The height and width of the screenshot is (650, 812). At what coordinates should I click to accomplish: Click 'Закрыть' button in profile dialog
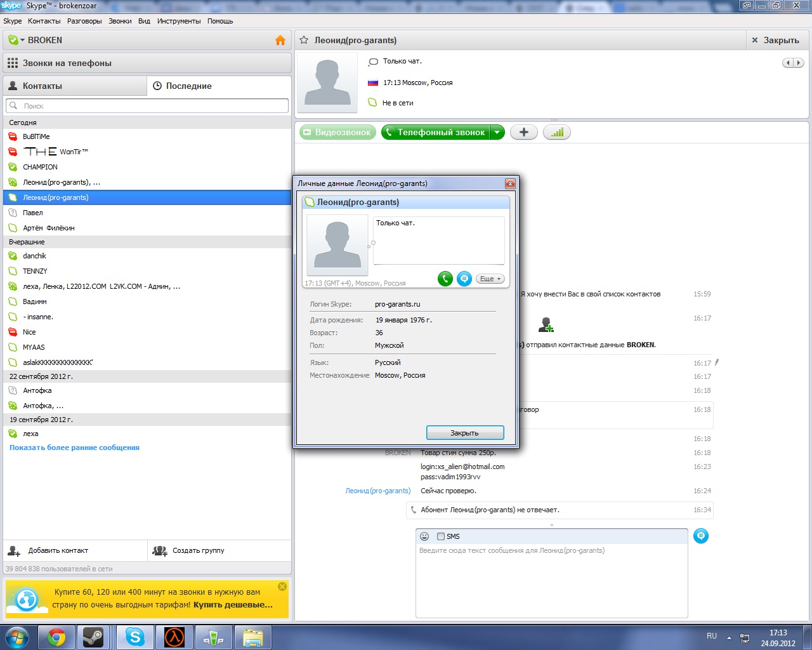point(465,433)
